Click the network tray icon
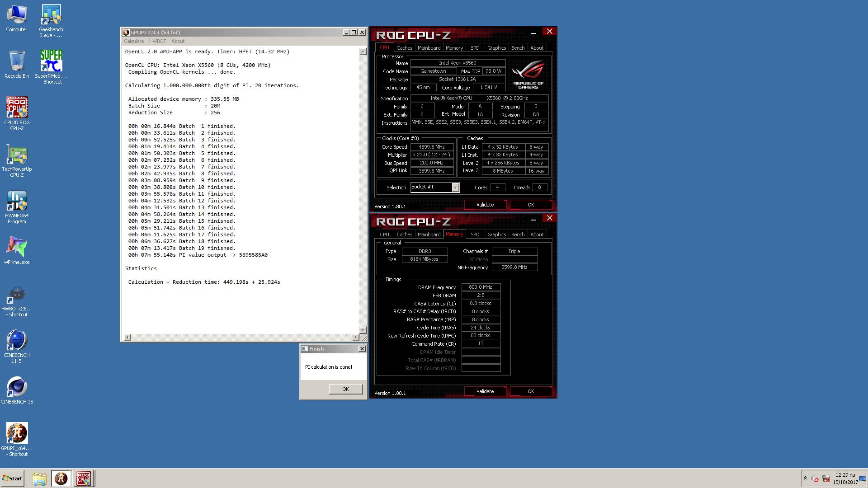 click(826, 479)
